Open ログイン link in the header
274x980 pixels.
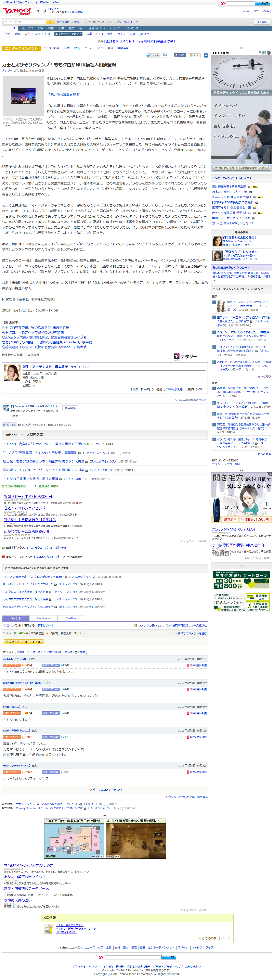coord(54,9)
